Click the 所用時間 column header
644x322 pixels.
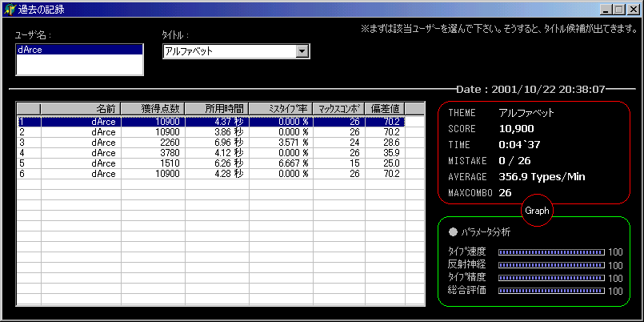pyautogui.click(x=216, y=108)
